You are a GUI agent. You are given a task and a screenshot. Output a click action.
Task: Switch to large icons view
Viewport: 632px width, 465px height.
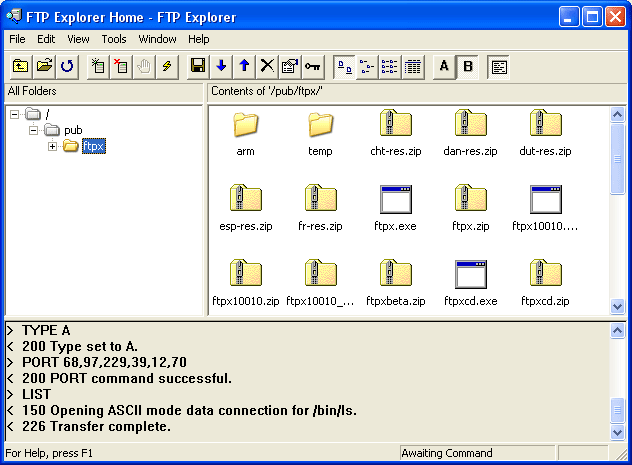coord(344,66)
